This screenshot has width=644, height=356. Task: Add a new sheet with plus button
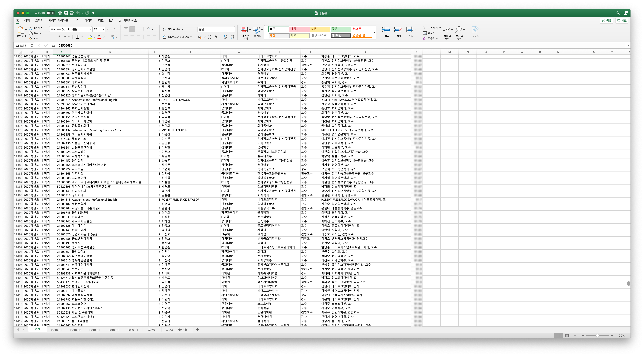pos(198,329)
